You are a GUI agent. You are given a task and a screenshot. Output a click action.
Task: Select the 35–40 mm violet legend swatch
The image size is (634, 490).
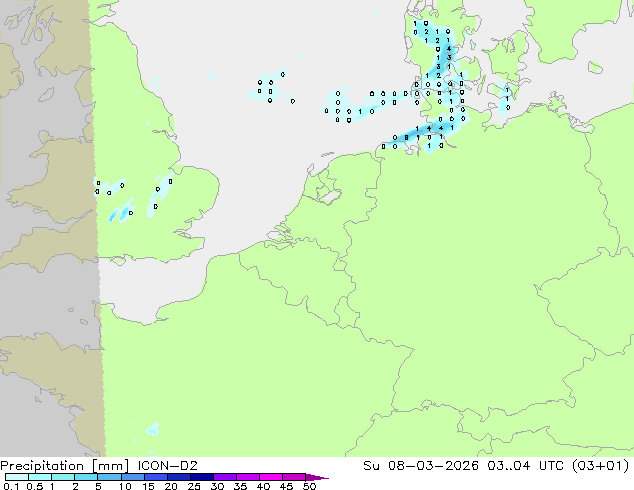click(247, 477)
